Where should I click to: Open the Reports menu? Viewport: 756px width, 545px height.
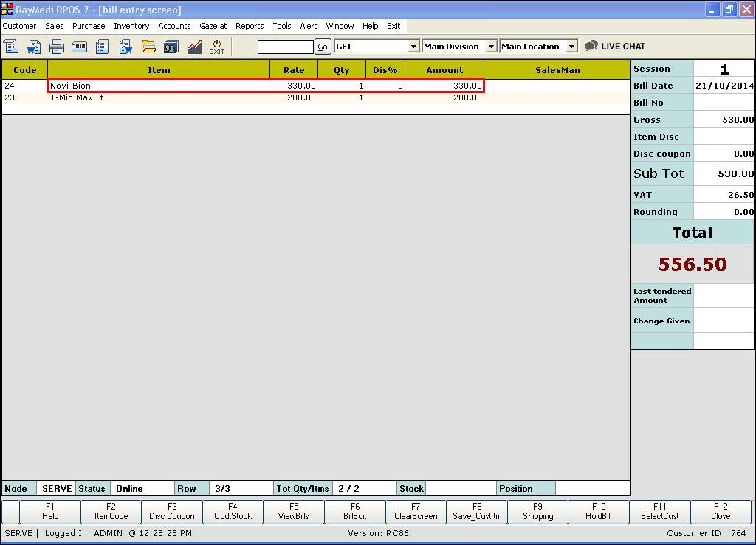tap(250, 26)
